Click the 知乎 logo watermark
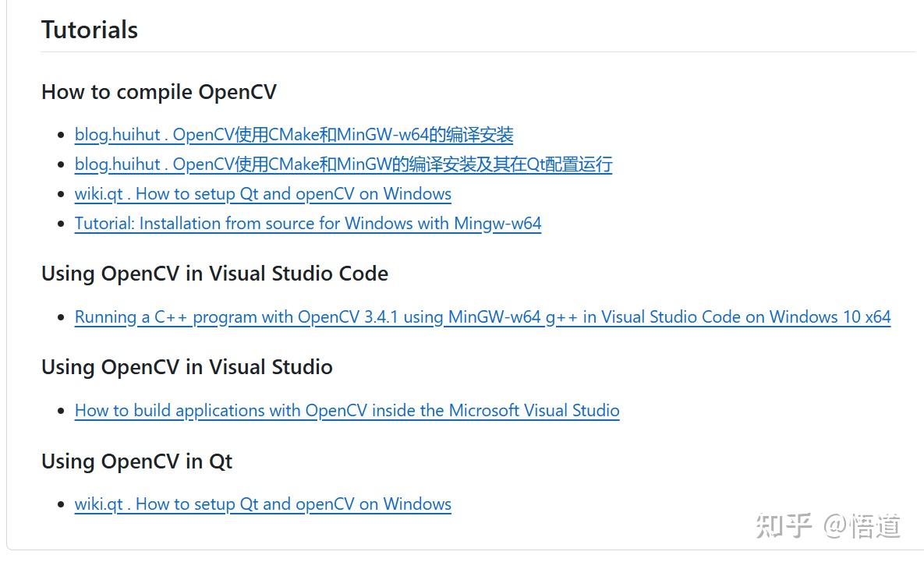Image resolution: width=924 pixels, height=562 pixels. [x=784, y=526]
